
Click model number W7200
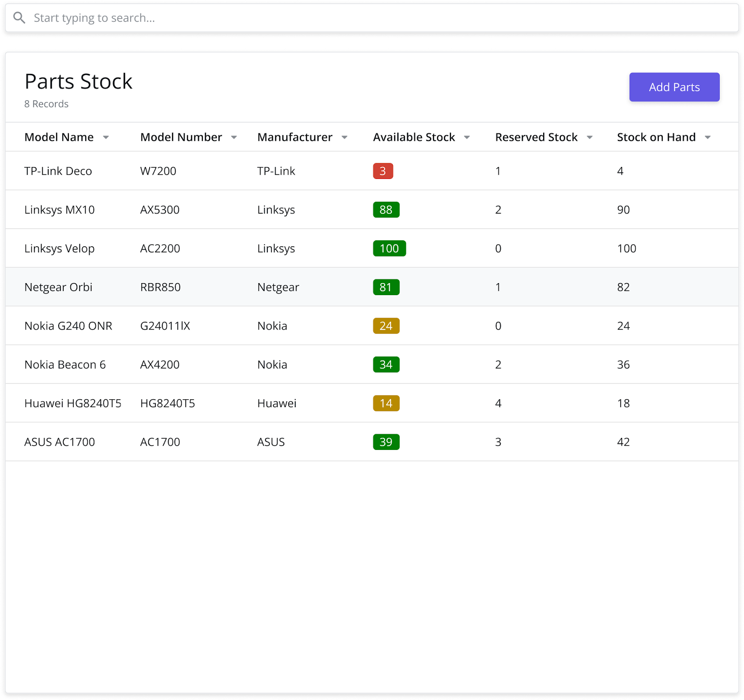click(x=158, y=171)
